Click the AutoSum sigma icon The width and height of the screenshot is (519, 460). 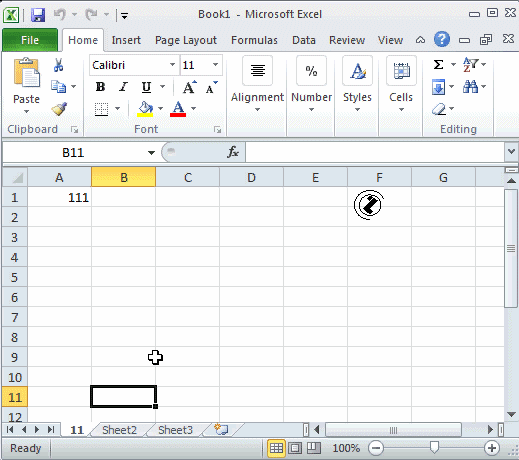438,64
